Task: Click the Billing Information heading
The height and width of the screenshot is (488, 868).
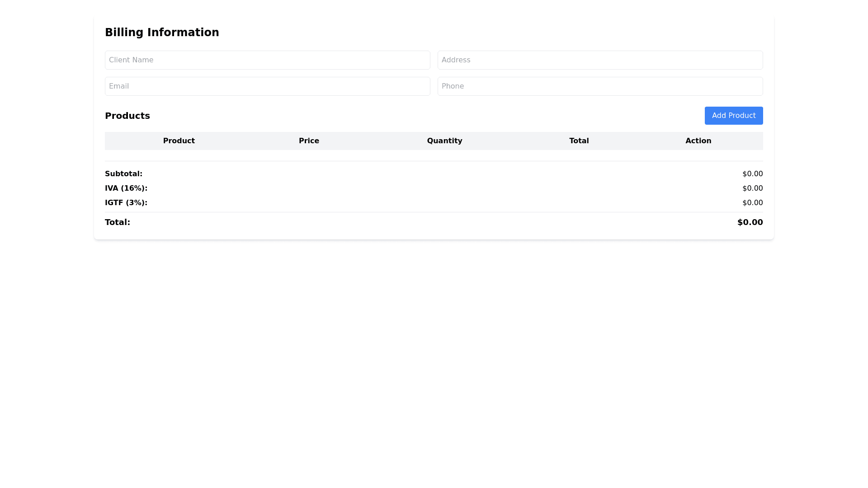Action: pyautogui.click(x=162, y=33)
